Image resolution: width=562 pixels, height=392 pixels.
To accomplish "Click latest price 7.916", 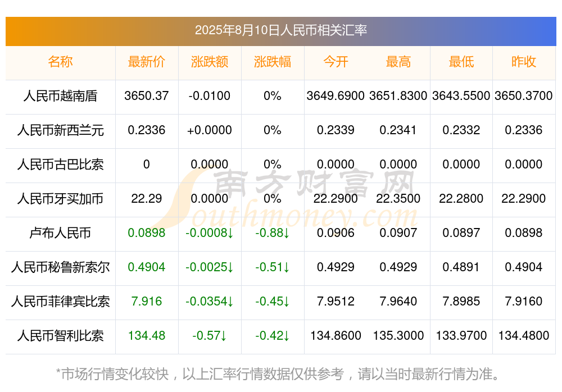I will pos(146,302).
